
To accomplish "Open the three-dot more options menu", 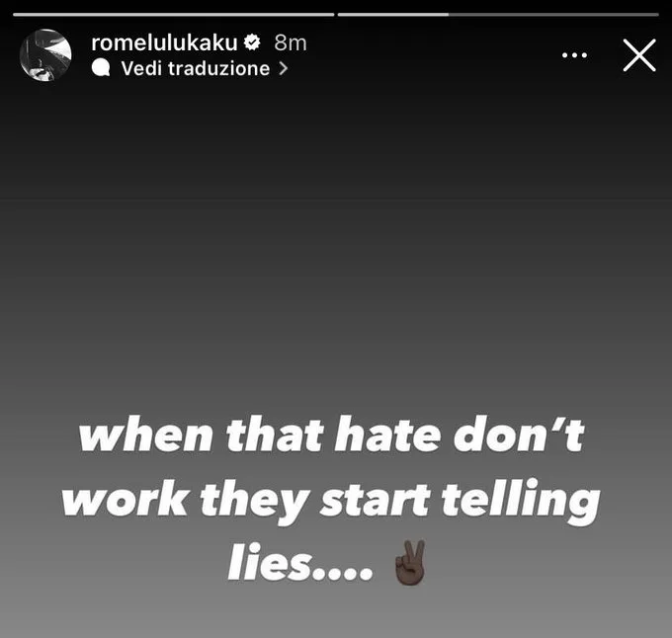I will [574, 54].
